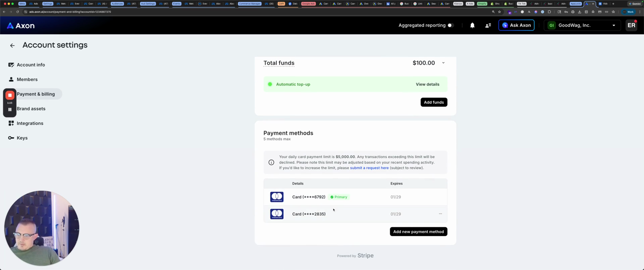Open Account info settings section

31,65
